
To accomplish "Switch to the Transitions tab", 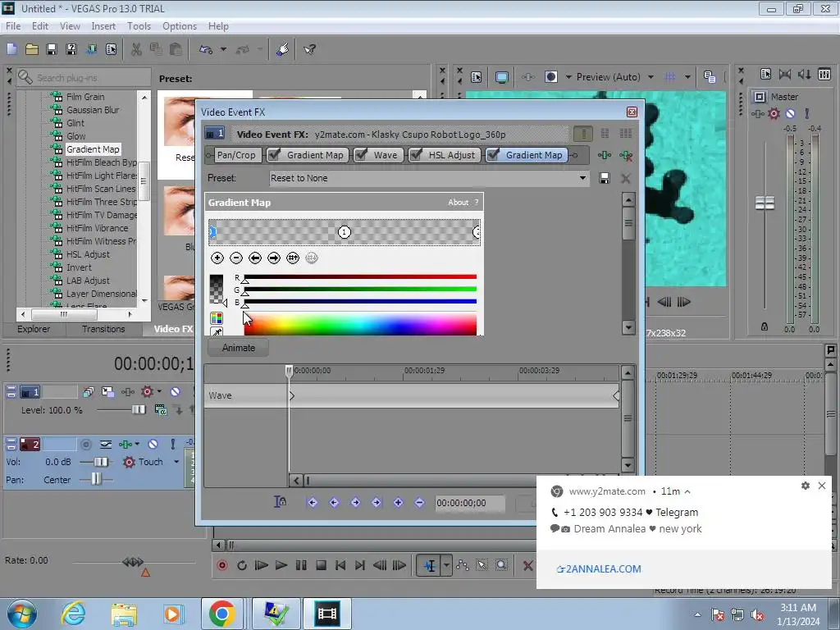I will pos(103,329).
